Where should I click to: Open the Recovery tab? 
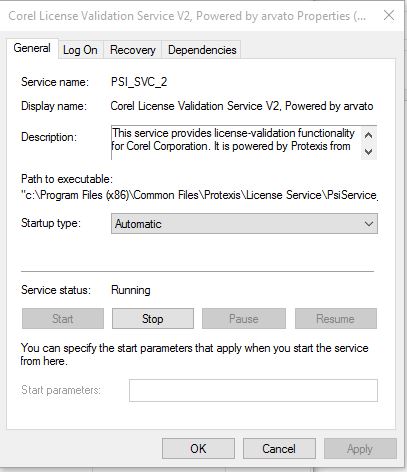pos(133,50)
